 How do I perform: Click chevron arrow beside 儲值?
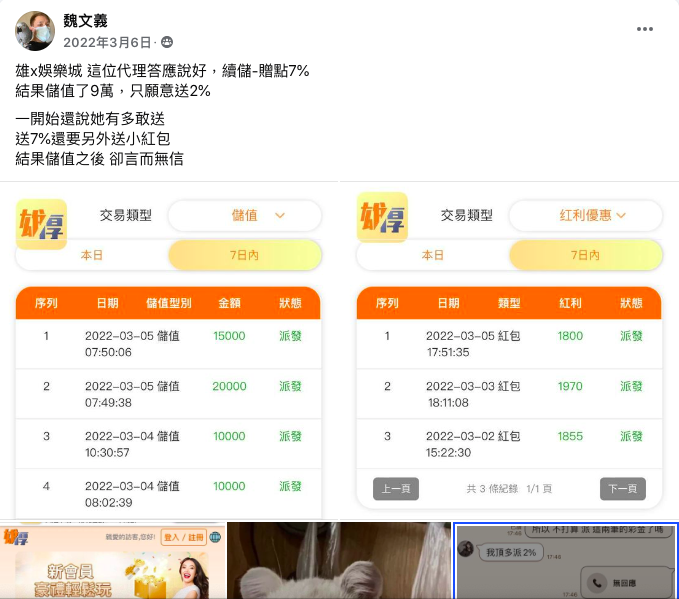(x=280, y=215)
